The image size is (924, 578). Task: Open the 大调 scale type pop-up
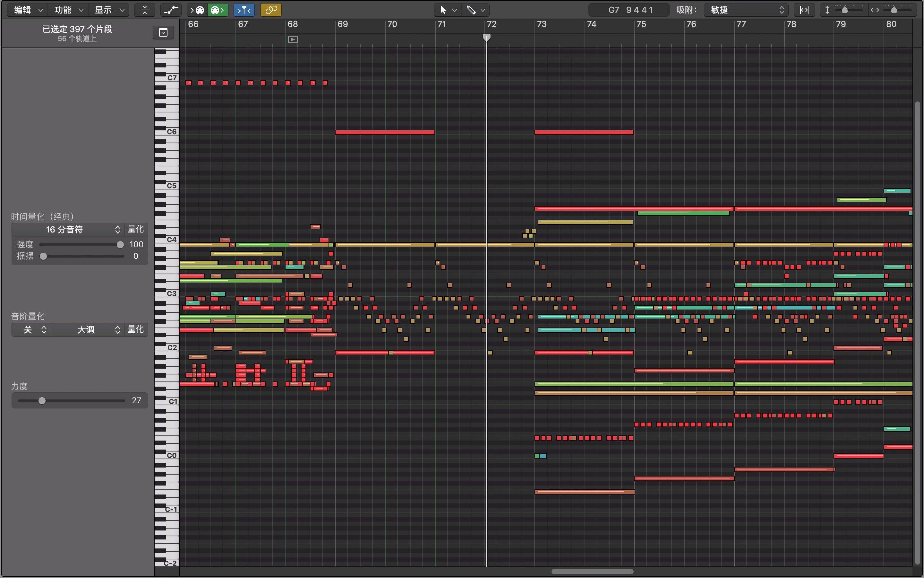coord(88,329)
